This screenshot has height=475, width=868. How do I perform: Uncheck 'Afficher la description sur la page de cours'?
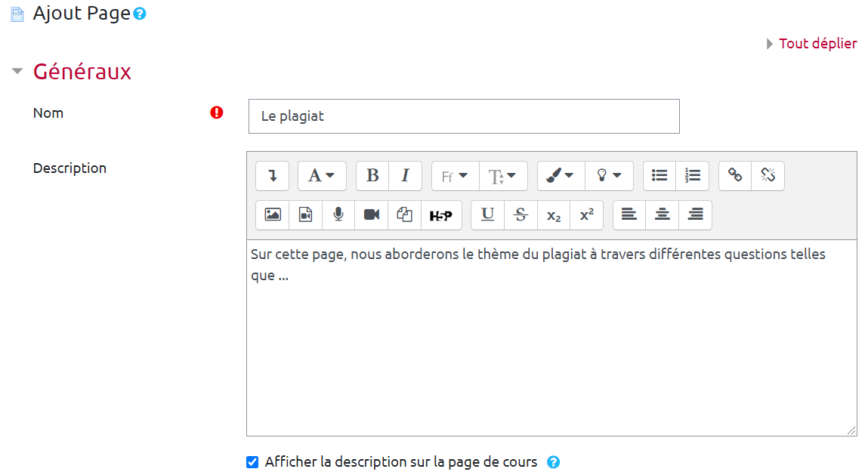point(252,462)
